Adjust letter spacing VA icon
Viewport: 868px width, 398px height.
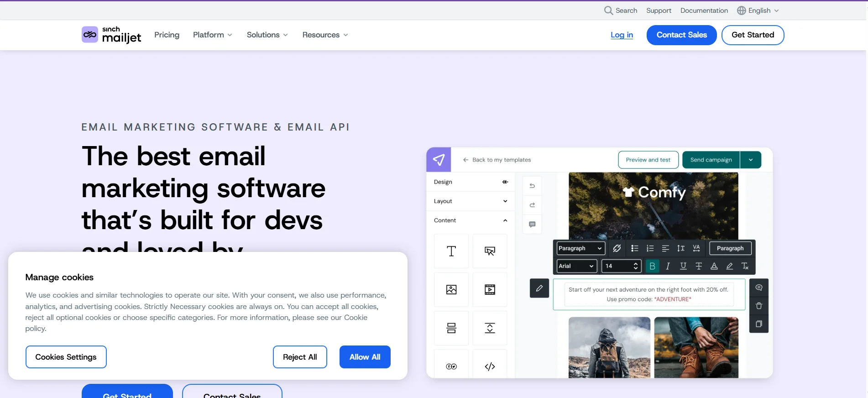[x=696, y=248]
